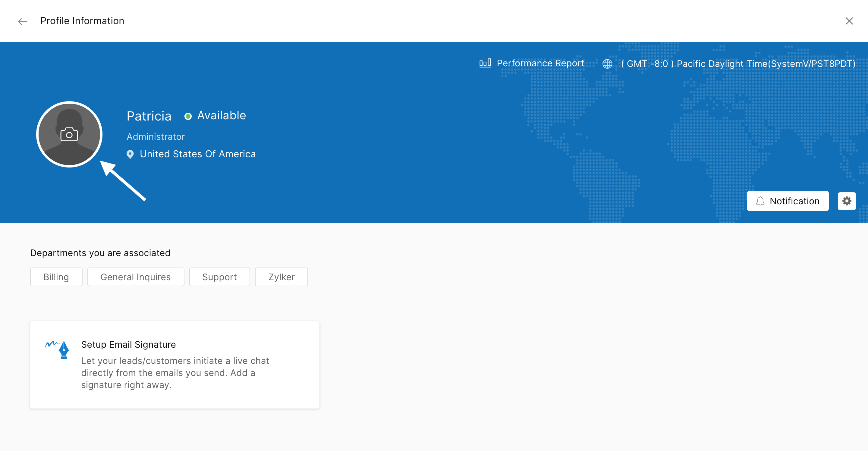Click the globe timezone icon

tap(607, 64)
